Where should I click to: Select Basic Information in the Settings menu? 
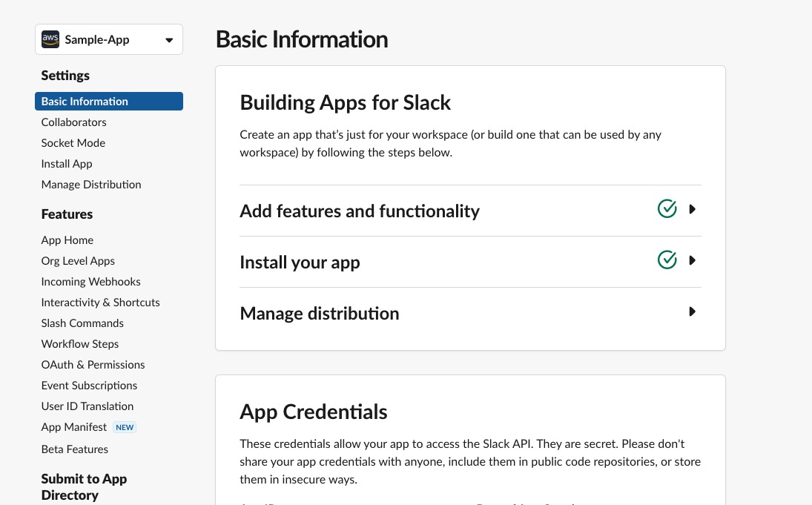click(x=84, y=102)
